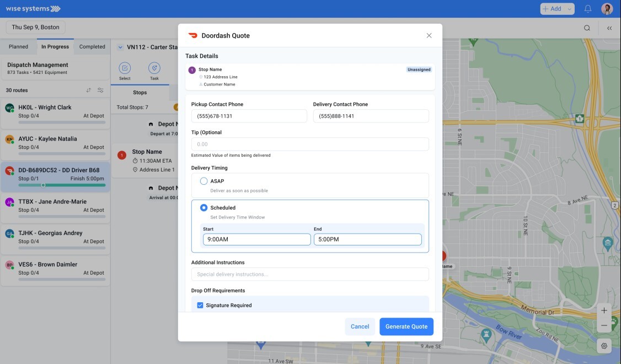
Task: Close the Doordash Quote dialog
Action: point(429,36)
